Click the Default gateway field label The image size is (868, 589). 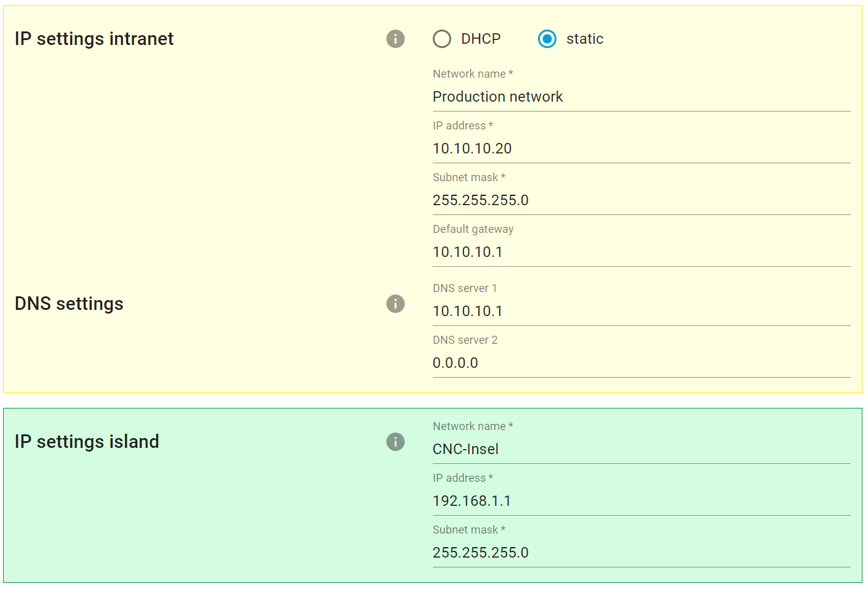[x=473, y=229]
